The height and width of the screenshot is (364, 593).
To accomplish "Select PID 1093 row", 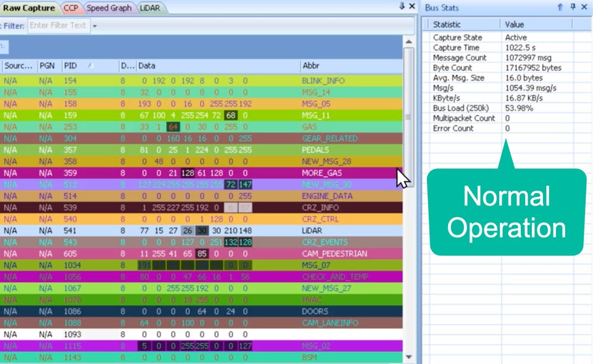I will point(201,334).
